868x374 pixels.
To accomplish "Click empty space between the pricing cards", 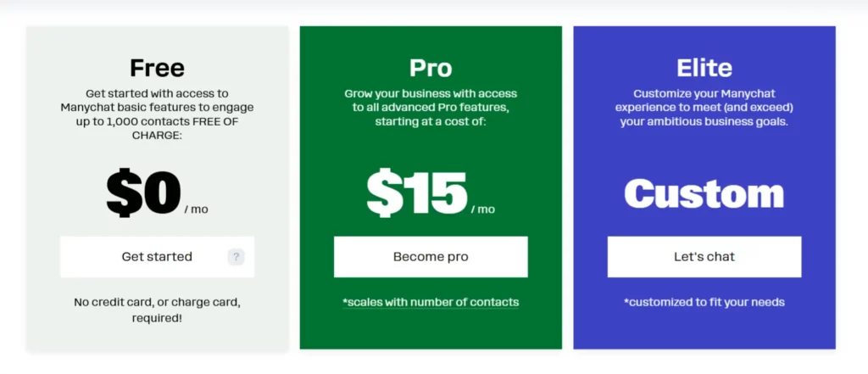I will [294, 187].
